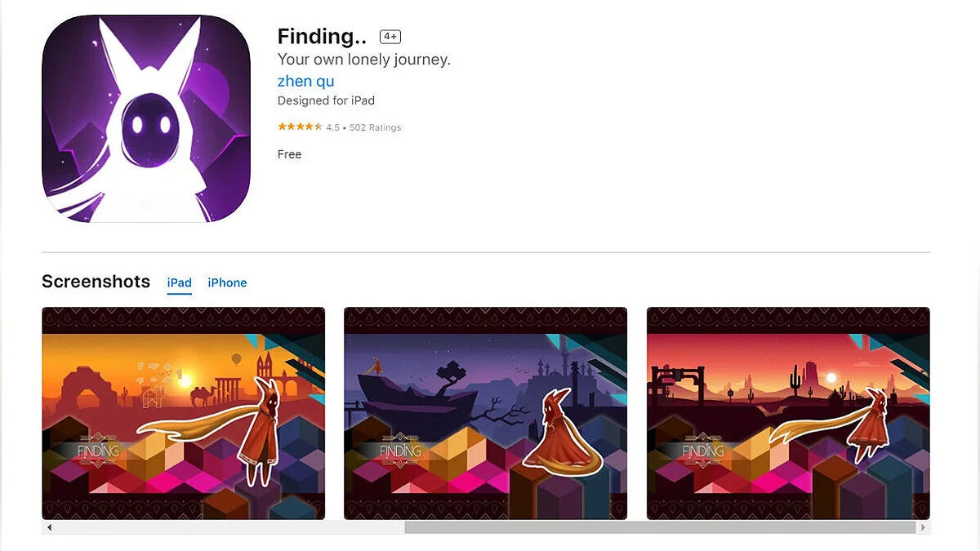Click the Finding.. purple app icon
The width and height of the screenshot is (980, 551).
click(145, 118)
